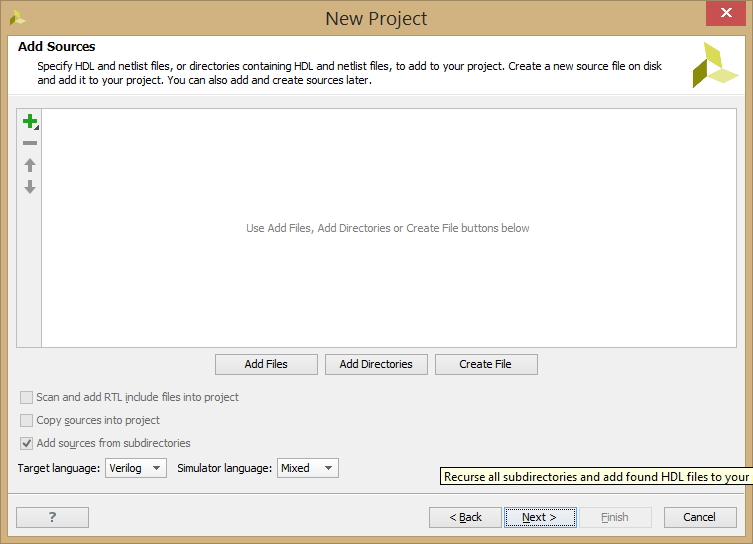The image size is (753, 544).
Task: Uncheck Add sources from subdirectories
Action: (26, 443)
